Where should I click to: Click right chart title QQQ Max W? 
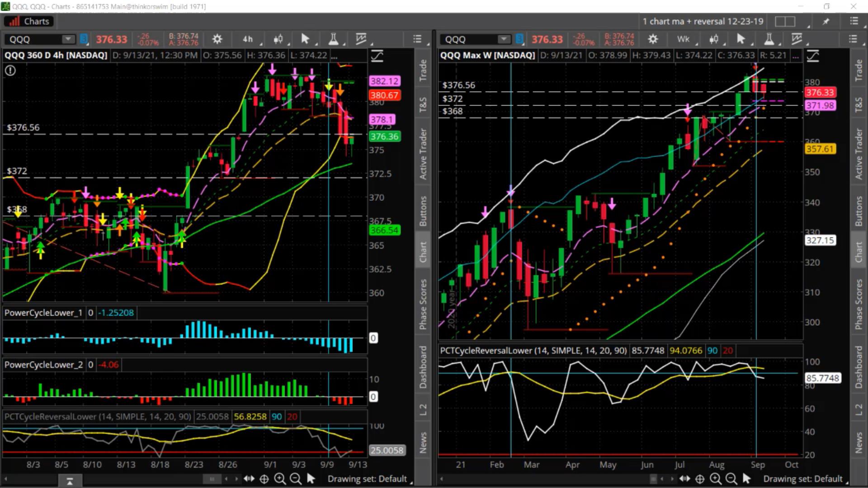[487, 55]
